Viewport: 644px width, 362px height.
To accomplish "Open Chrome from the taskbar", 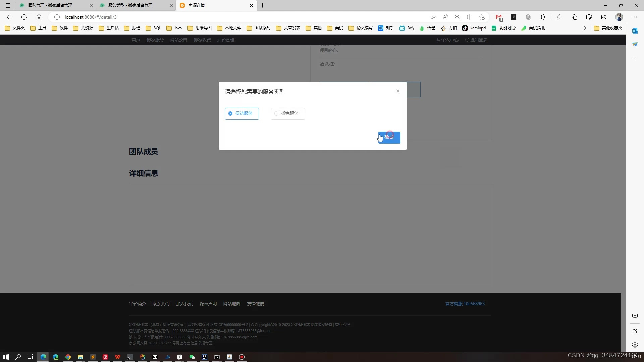I will point(68,357).
